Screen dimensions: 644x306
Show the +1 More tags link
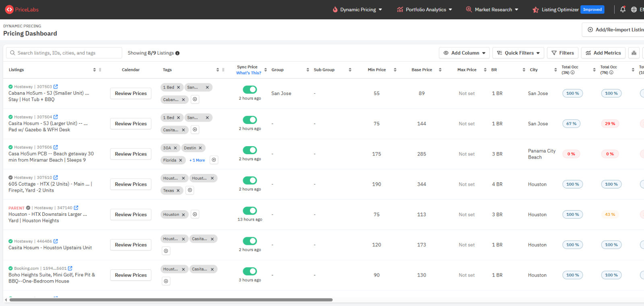coord(197,160)
